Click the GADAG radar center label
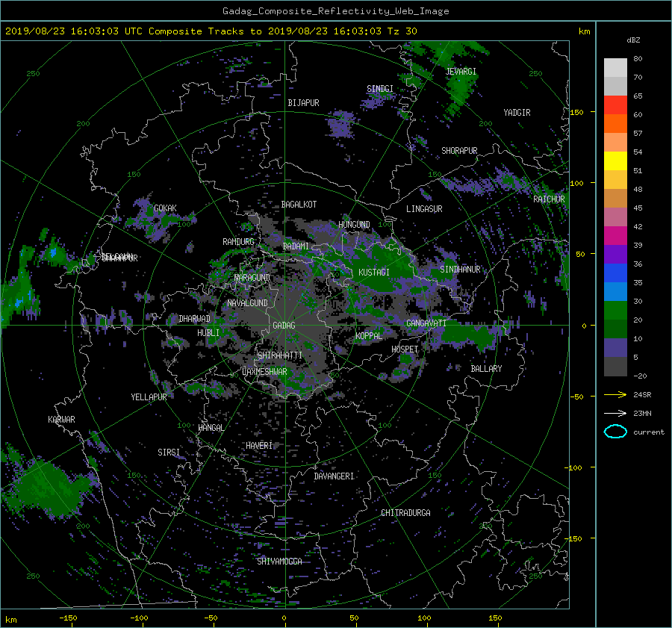This screenshot has height=628, width=672. tap(284, 326)
